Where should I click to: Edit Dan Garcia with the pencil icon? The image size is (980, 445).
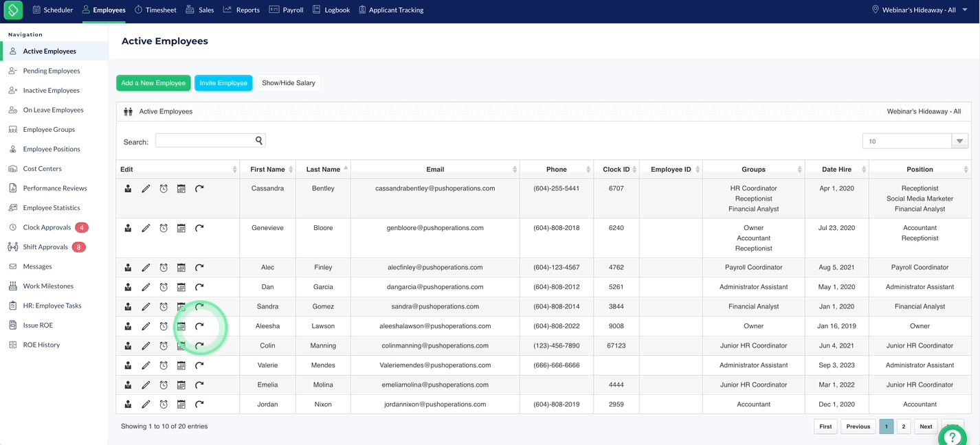[146, 287]
